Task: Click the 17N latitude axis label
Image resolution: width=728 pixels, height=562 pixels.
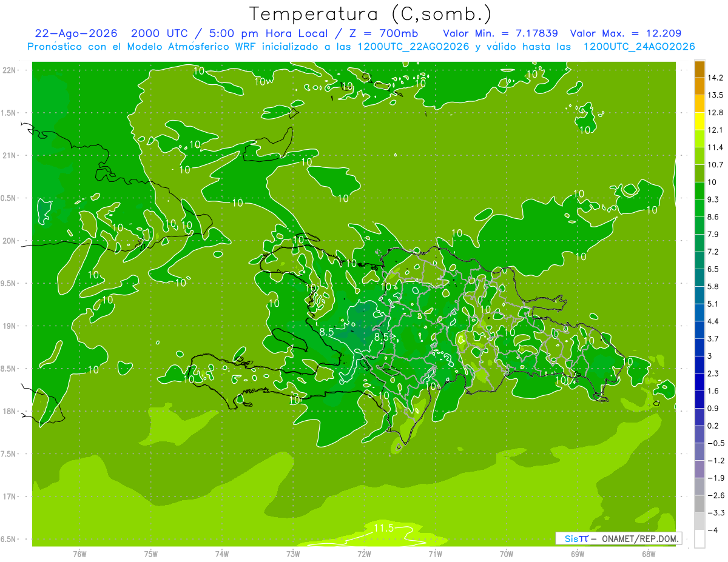Action: click(x=9, y=497)
